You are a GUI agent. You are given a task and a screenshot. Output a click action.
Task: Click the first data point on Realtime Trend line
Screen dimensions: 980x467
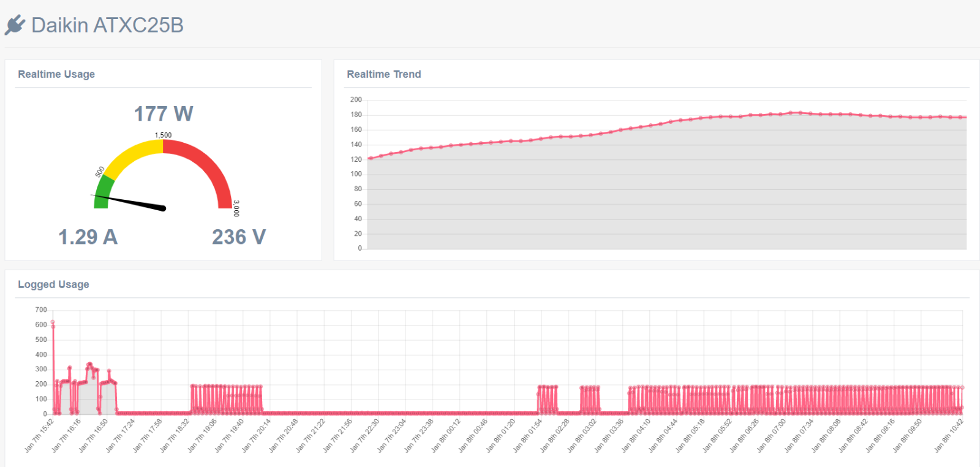(370, 159)
